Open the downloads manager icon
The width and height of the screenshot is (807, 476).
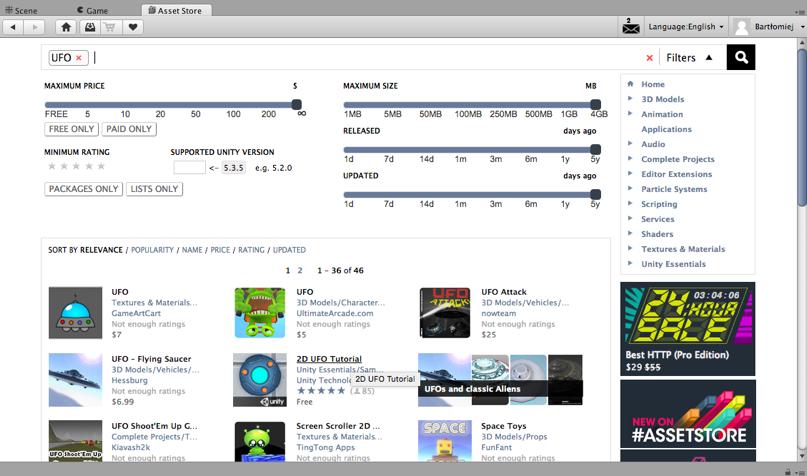pos(90,27)
